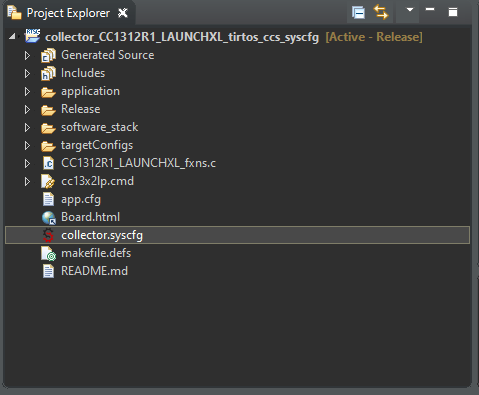The image size is (479, 395).
Task: Click the makefile.defs file icon
Action: click(48, 253)
